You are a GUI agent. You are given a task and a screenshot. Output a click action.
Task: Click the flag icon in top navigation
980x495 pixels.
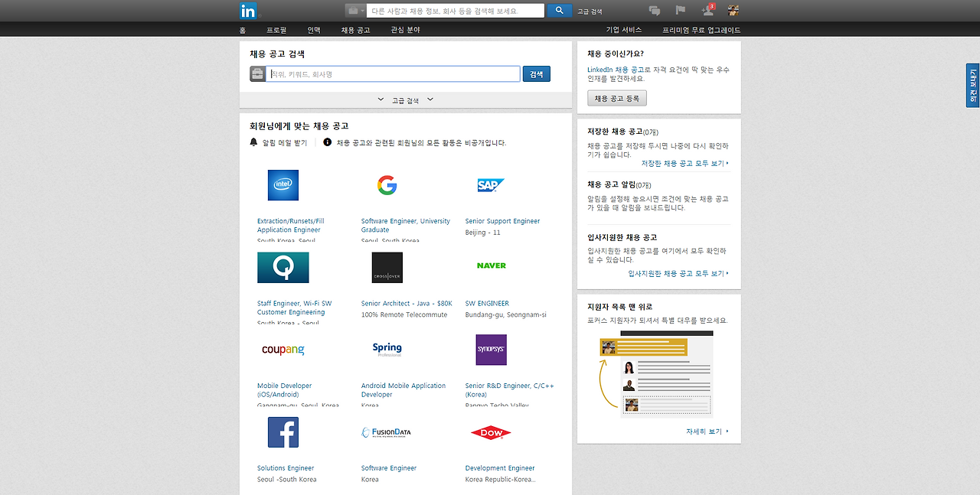tap(680, 10)
